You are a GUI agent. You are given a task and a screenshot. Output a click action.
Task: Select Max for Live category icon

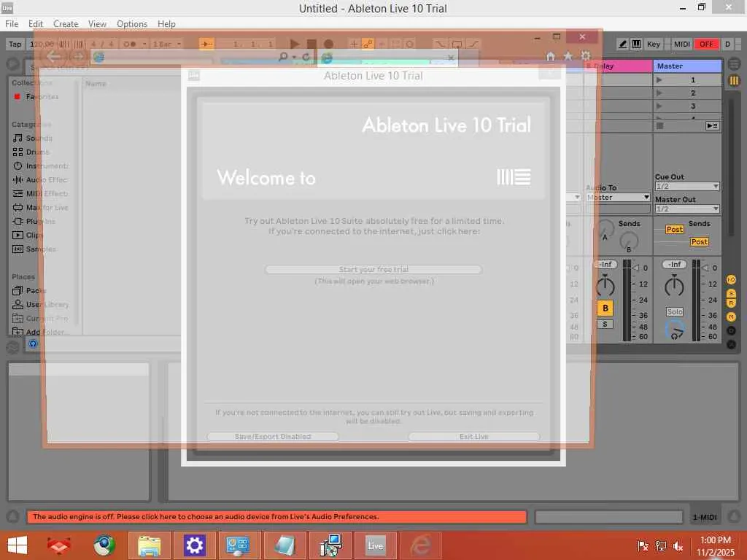(x=18, y=207)
